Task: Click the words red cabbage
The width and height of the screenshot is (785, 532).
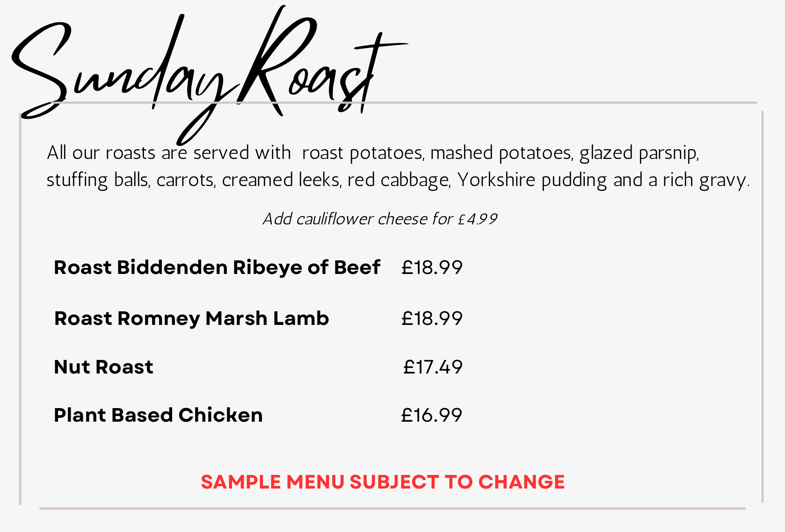Action: tap(399, 180)
